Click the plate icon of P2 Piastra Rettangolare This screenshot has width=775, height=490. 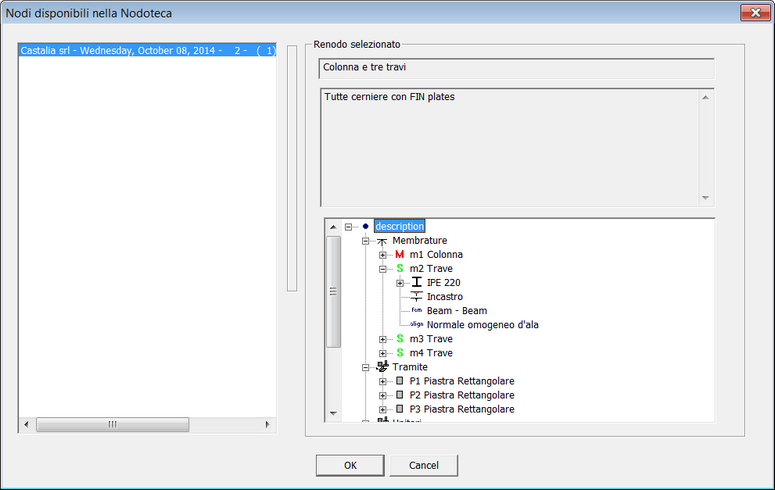pyautogui.click(x=400, y=395)
